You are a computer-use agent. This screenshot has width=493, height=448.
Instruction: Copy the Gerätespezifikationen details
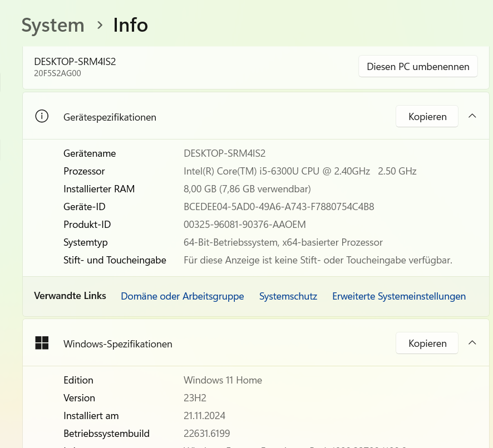[427, 116]
